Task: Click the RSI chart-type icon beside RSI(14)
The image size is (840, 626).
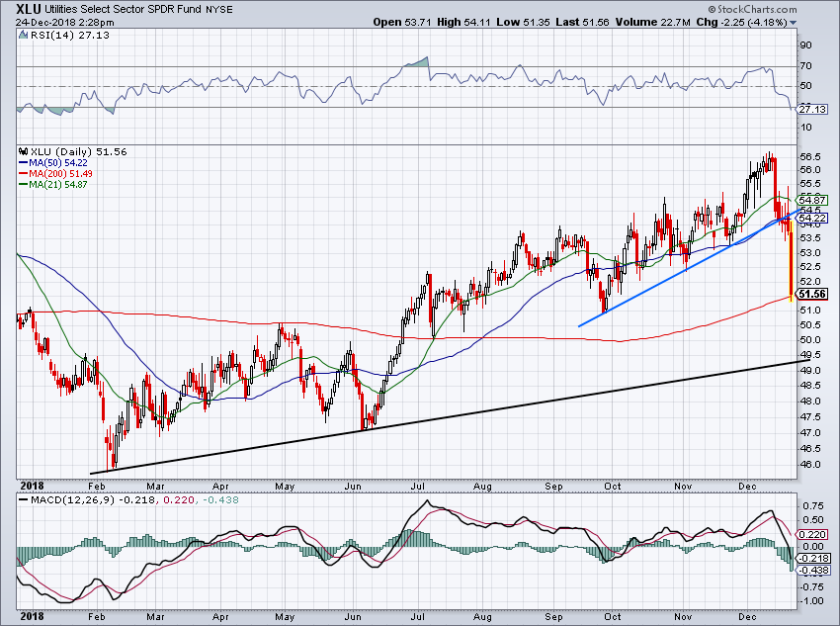Action: (23, 35)
